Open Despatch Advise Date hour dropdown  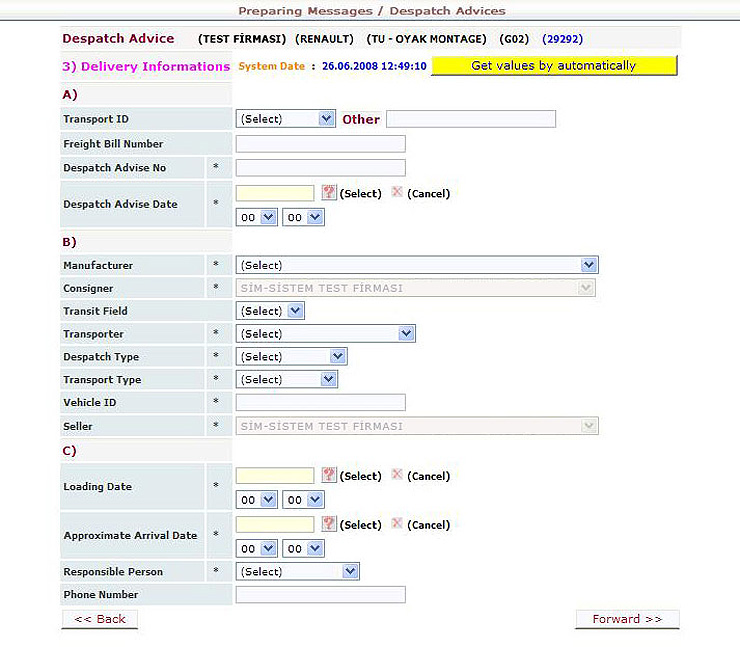(257, 218)
